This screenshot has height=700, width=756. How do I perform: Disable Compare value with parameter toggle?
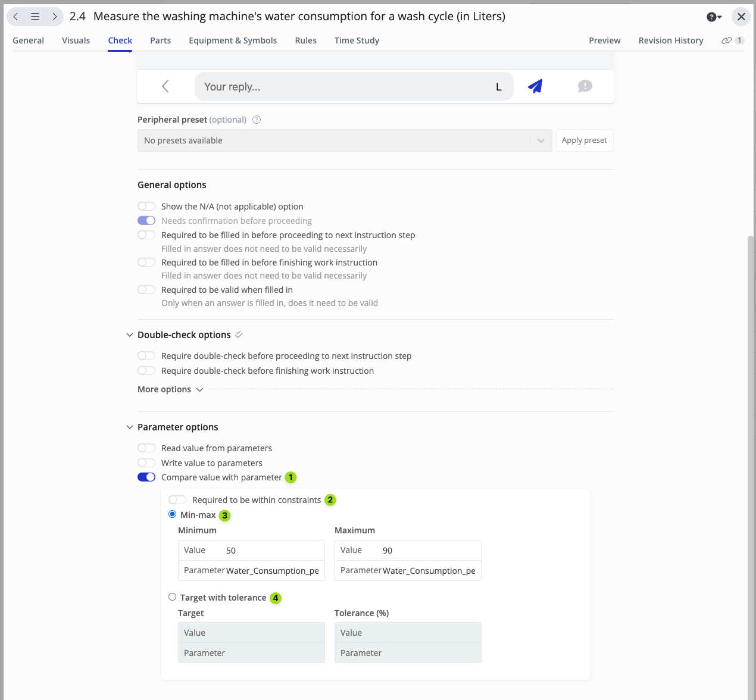pyautogui.click(x=146, y=477)
